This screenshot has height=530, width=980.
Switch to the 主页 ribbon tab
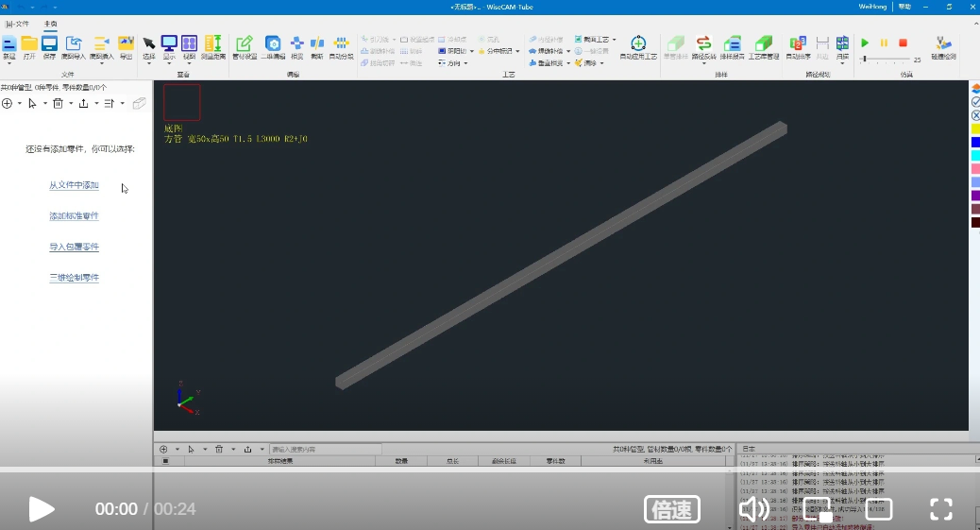coord(50,24)
